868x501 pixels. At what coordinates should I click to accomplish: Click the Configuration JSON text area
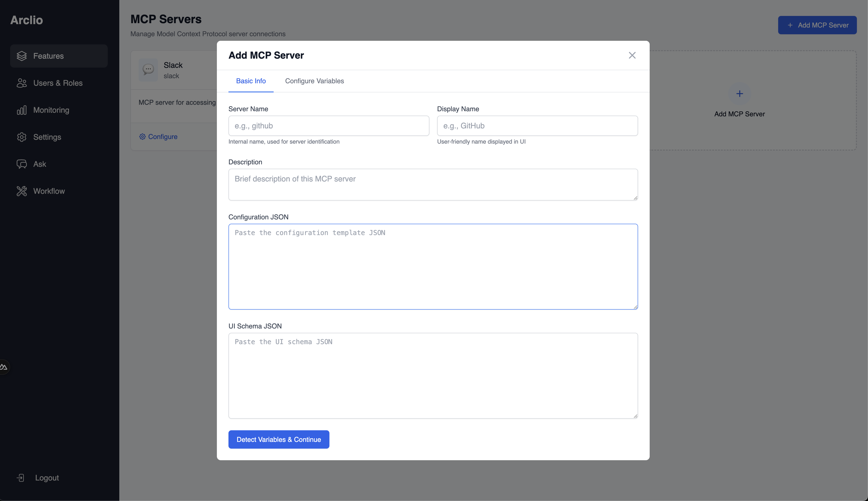point(433,267)
